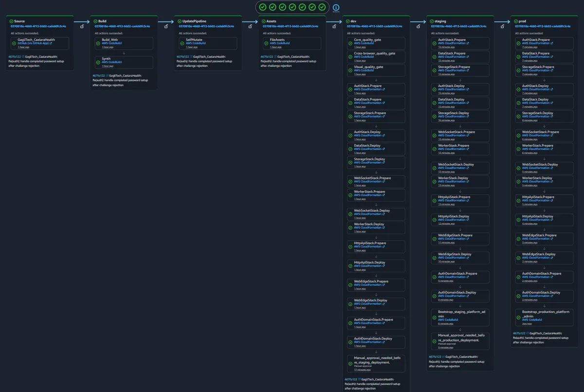The width and height of the screenshot is (584, 392).
Task: Open AWS CodeBuild link under FileAssets
Action: click(x=280, y=43)
